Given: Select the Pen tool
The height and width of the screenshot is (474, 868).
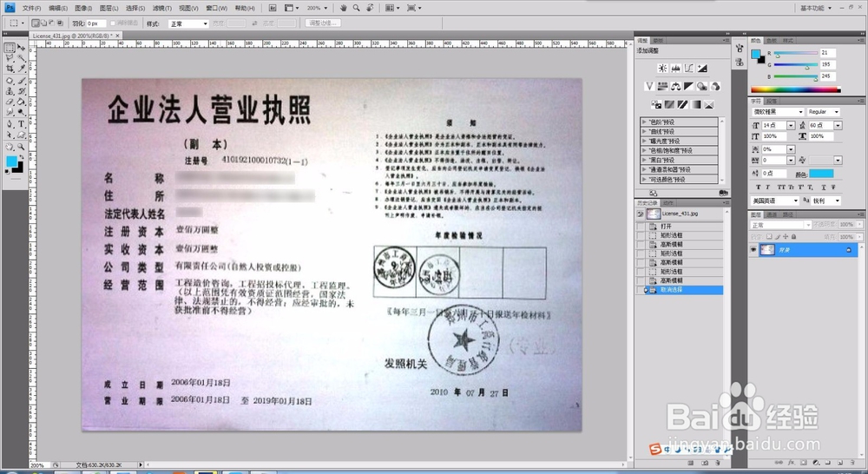Looking at the screenshot, I should pyautogui.click(x=10, y=124).
